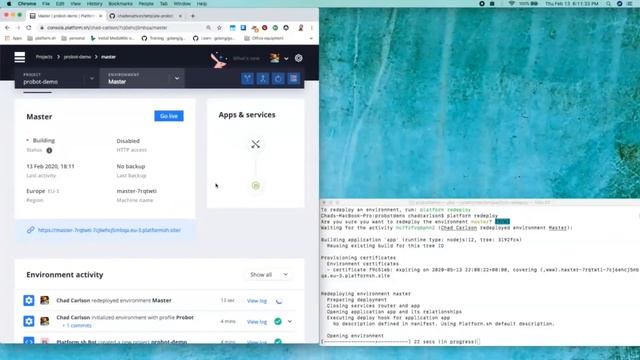Click 'Europe' region value in Master card
This screenshot has width=640, height=360.
tap(36, 191)
